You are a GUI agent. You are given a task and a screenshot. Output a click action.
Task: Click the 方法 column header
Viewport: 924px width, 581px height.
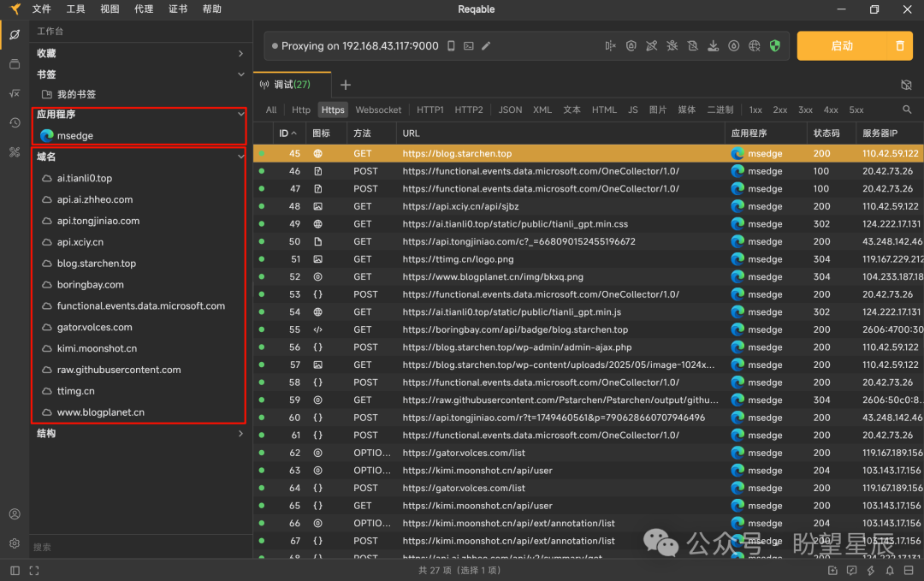363,133
